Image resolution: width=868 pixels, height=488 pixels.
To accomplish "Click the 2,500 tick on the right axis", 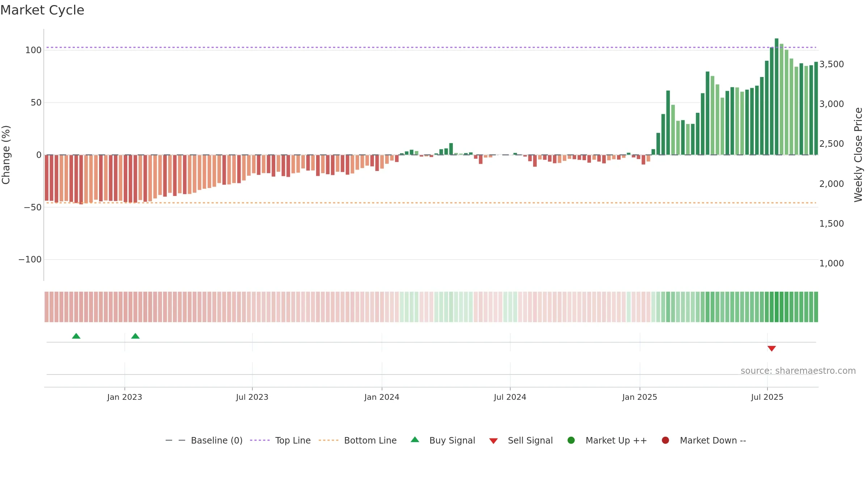I will coord(831,144).
